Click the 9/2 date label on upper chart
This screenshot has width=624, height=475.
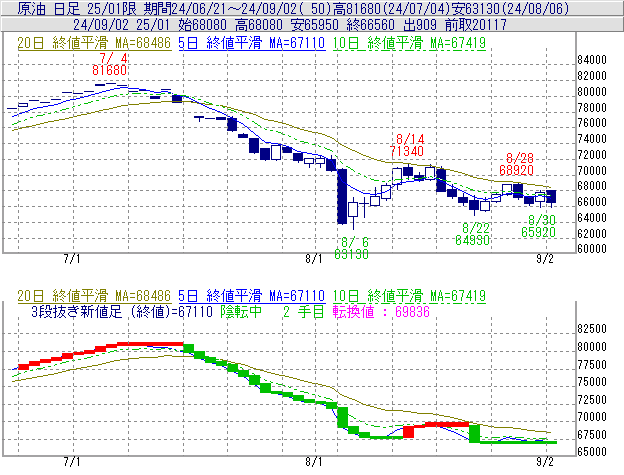[x=545, y=259]
